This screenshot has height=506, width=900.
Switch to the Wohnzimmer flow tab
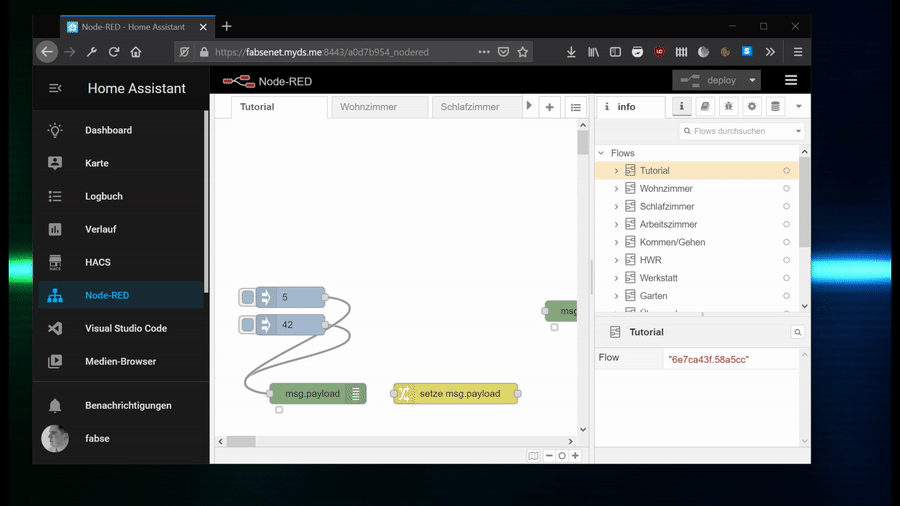pos(379,107)
